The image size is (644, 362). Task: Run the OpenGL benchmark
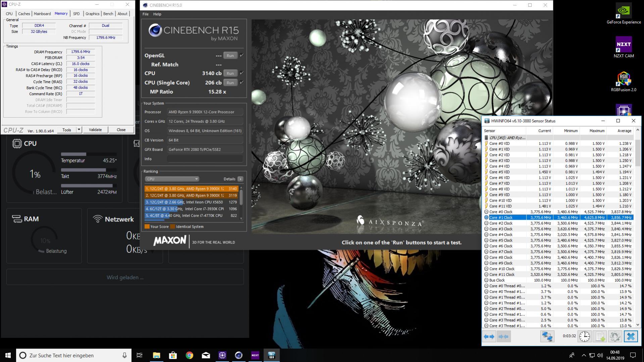230,55
